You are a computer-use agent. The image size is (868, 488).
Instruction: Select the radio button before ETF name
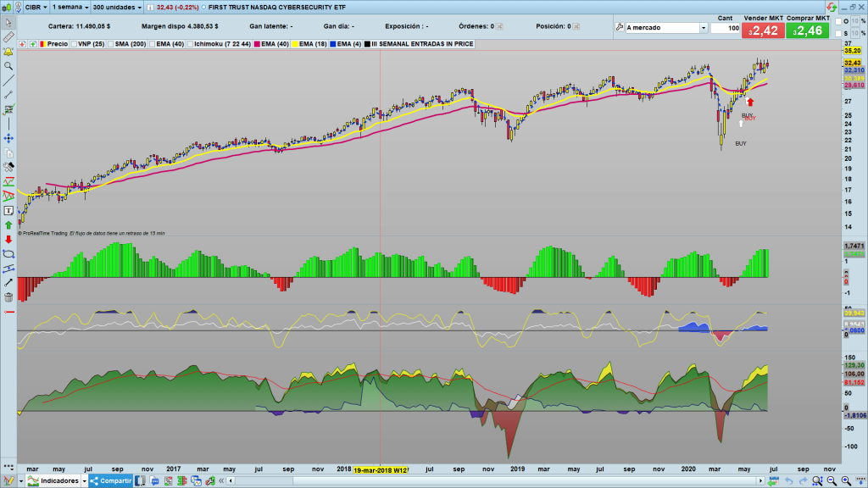(203, 7)
